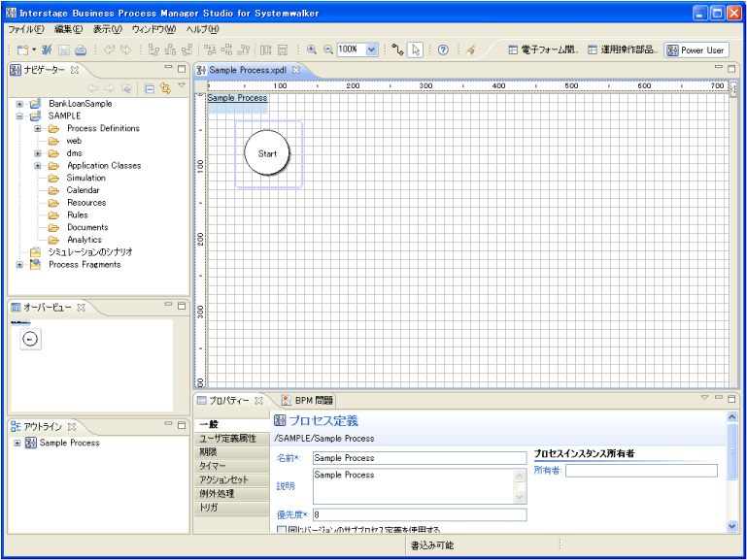Image resolution: width=747 pixels, height=560 pixels.
Task: Click the Undo arrow icon
Action: tap(109, 49)
